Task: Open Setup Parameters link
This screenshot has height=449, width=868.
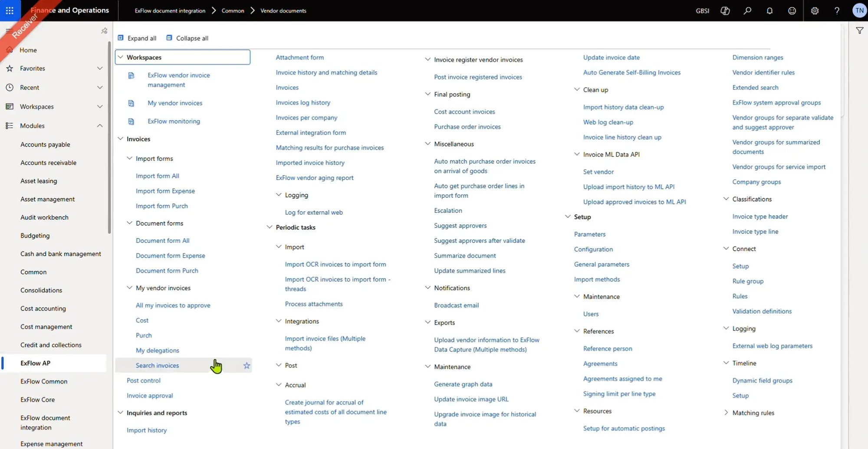Action: point(589,234)
